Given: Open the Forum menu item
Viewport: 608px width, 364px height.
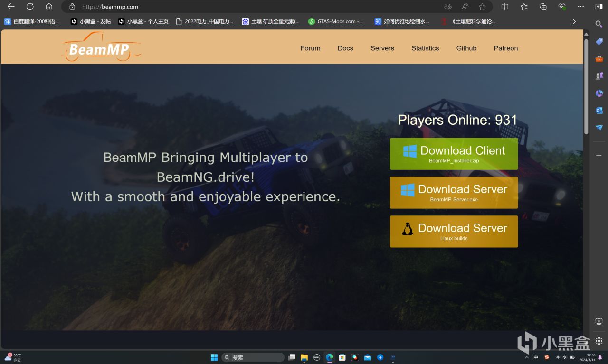Looking at the screenshot, I should (x=310, y=48).
